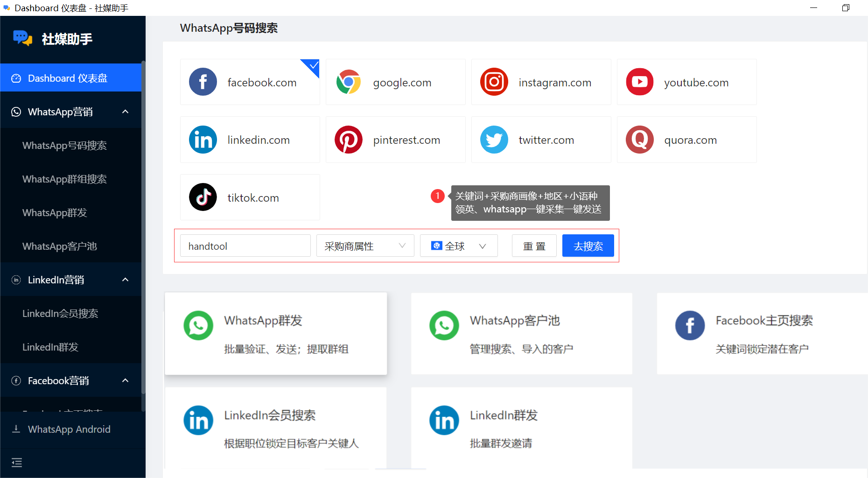
Task: Click the Facebook主页搜索 card icon
Action: 690,325
